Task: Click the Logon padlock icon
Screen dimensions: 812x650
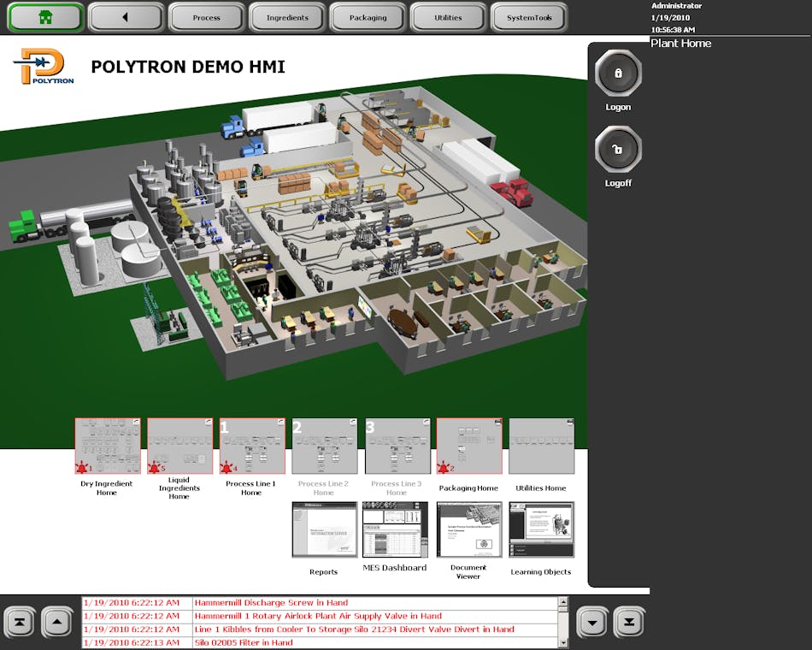Action: 617,74
